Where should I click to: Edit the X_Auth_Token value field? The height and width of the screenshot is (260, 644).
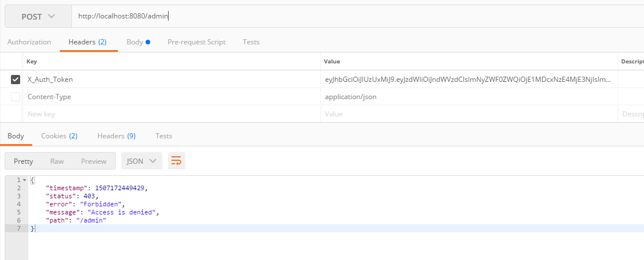[x=468, y=80]
